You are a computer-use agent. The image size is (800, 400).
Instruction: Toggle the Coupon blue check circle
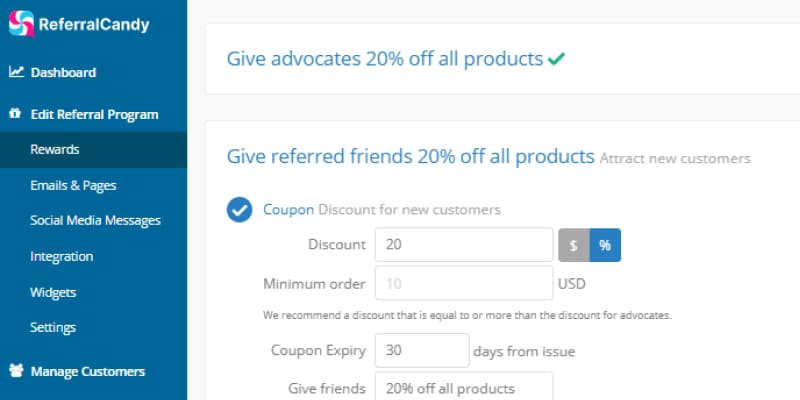point(239,210)
